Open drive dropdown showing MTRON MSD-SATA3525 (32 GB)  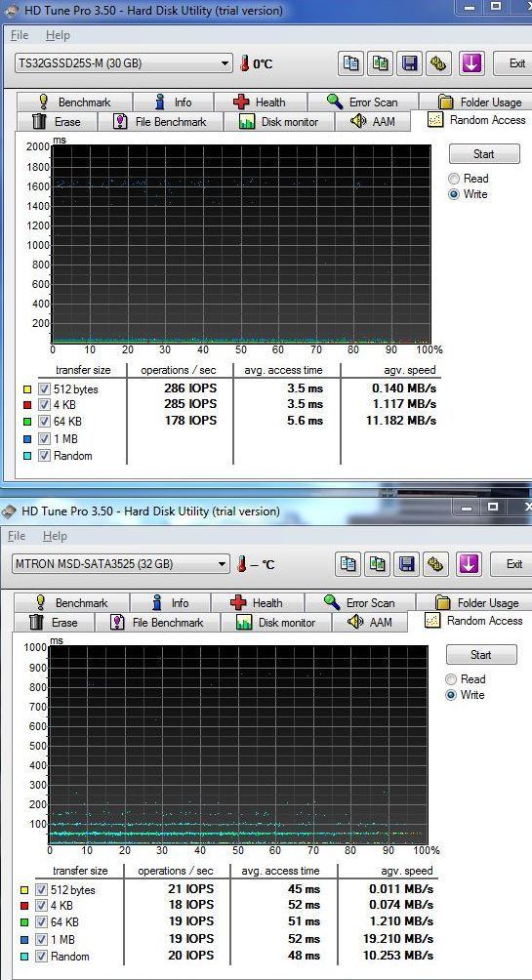point(121,564)
